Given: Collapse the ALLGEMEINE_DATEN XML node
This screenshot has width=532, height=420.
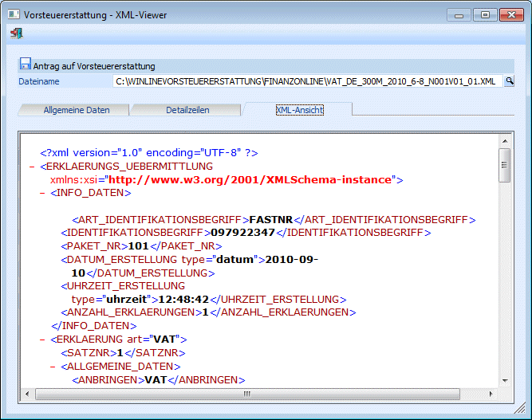Looking at the screenshot, I should coord(53,367).
